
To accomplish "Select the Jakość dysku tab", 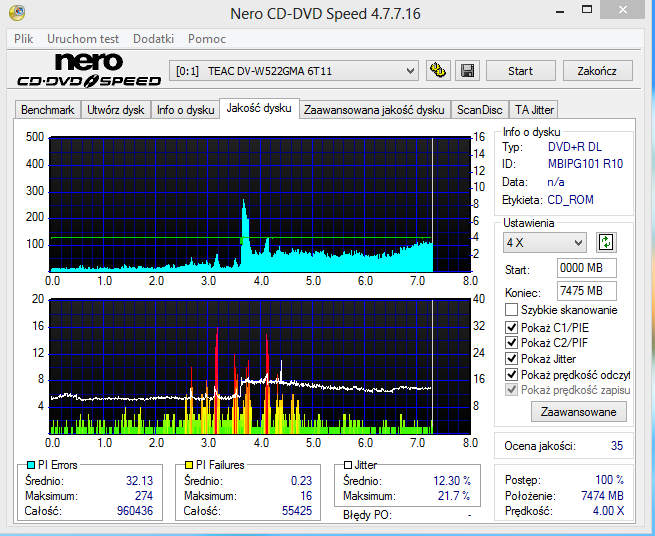I will coord(259,108).
